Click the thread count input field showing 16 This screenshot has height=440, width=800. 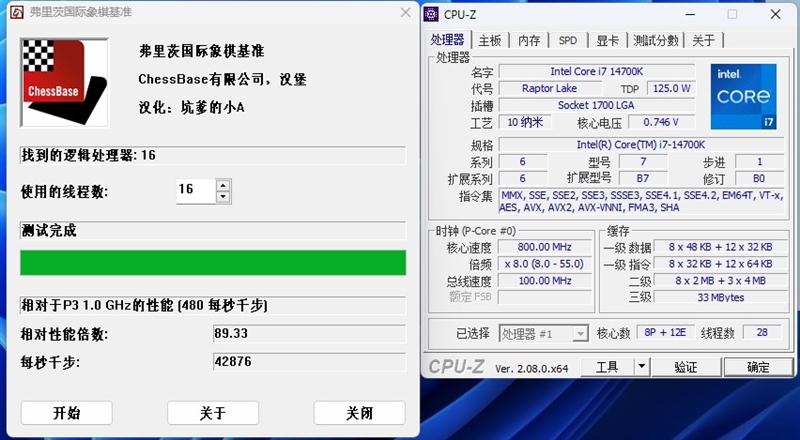[196, 191]
